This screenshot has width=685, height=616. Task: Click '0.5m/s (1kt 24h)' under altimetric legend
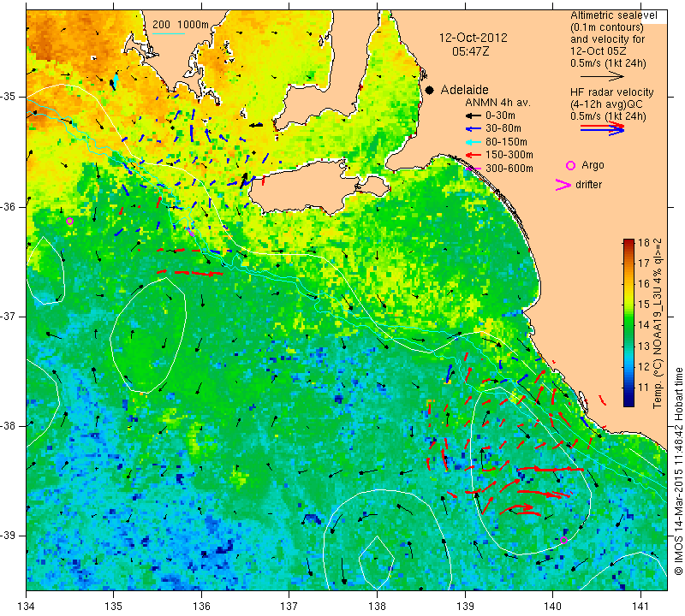[x=608, y=63]
